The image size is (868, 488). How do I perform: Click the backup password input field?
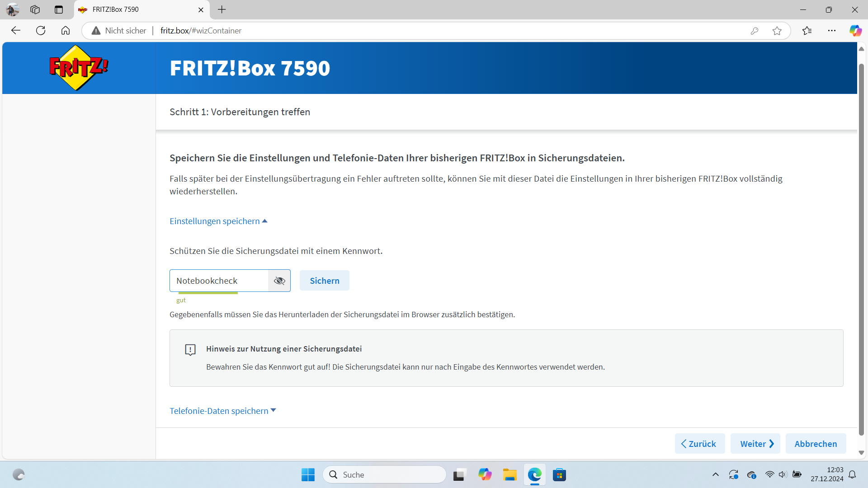point(219,281)
